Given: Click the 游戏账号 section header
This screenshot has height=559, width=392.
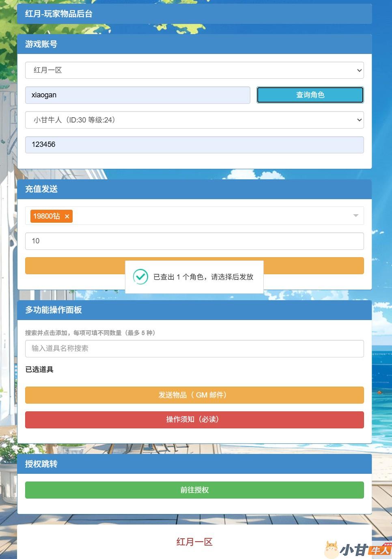Looking at the screenshot, I should point(194,44).
